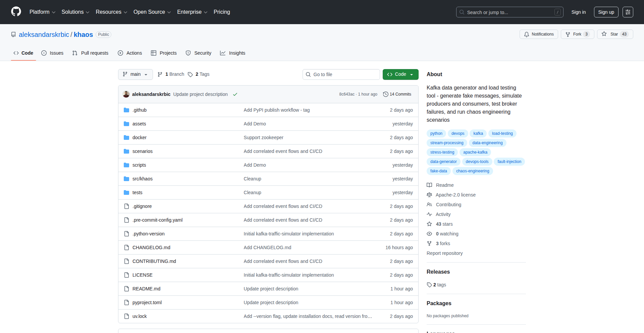Click the Actions play-circle icon
644x333 pixels.
120,53
